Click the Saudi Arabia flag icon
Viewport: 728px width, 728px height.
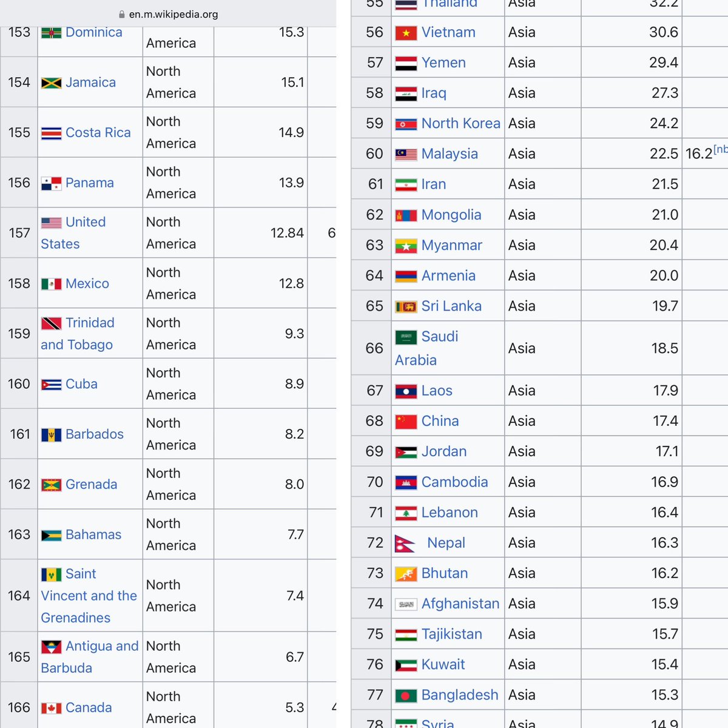point(406,336)
